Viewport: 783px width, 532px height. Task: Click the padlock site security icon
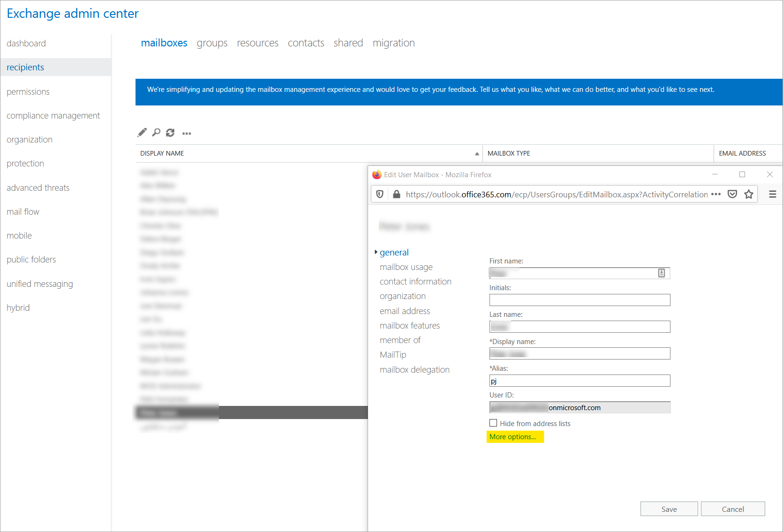(x=397, y=195)
